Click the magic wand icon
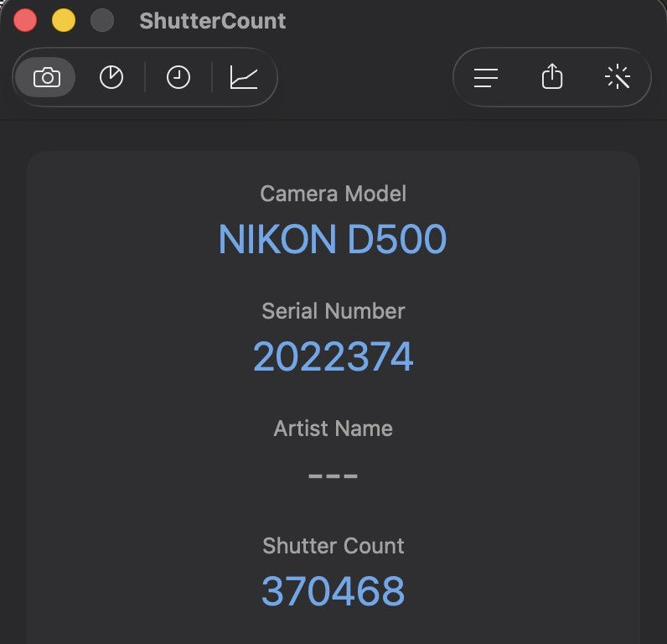 pyautogui.click(x=618, y=77)
